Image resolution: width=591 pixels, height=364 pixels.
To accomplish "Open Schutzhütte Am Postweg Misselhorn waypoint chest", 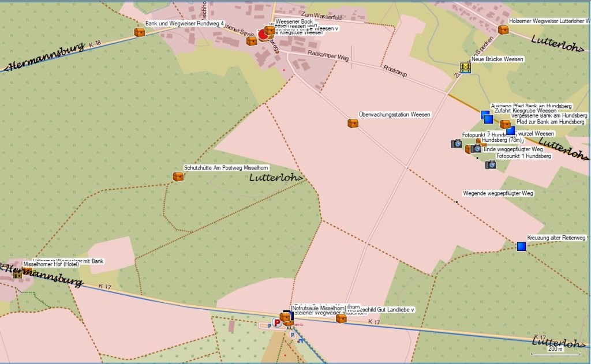I will 178,177.
